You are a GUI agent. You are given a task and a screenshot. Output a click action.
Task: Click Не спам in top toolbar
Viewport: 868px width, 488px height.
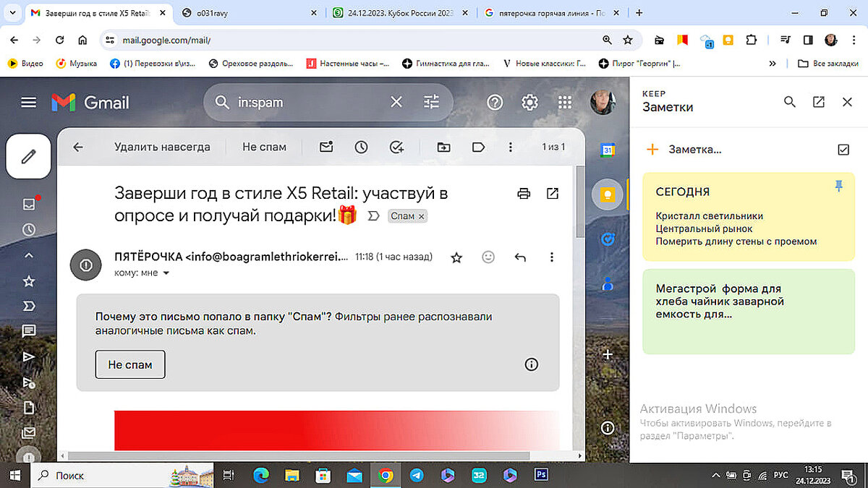[x=264, y=147]
